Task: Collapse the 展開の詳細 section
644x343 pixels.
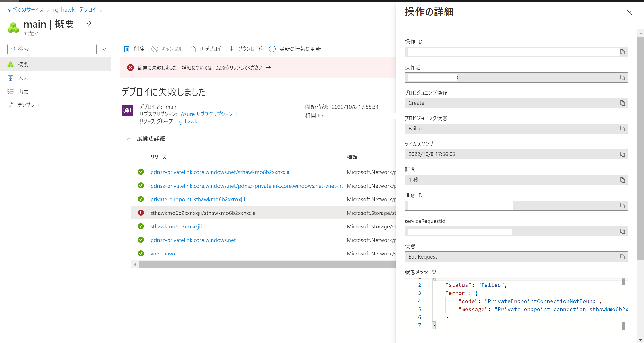Action: 129,139
